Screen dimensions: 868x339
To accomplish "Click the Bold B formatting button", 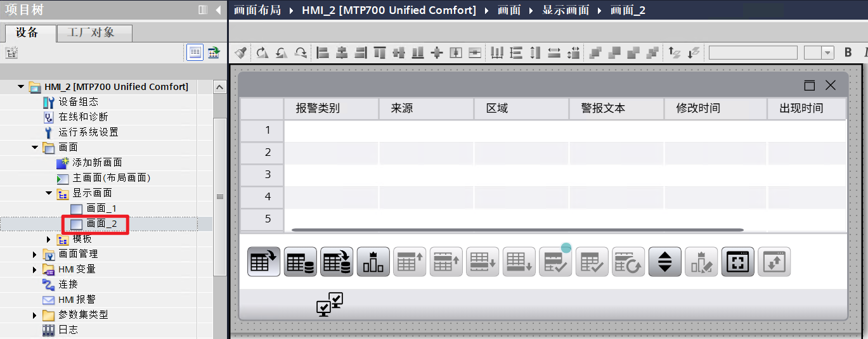I will click(848, 53).
